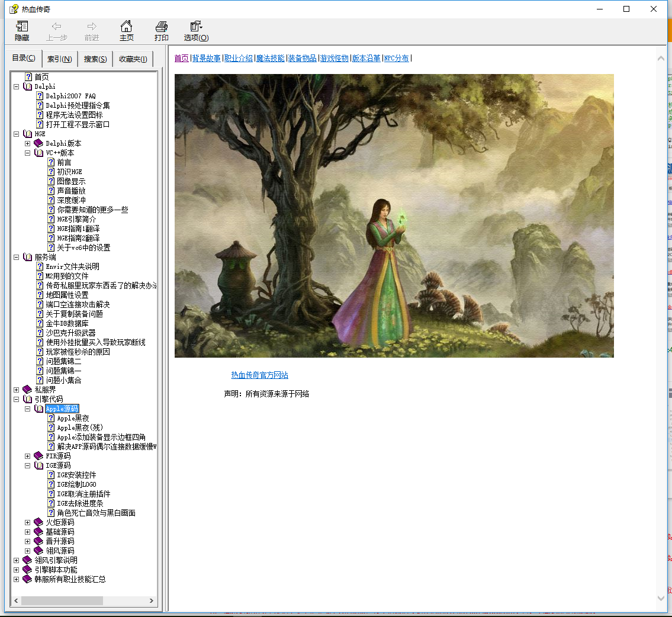Select the Apple黑夜(残) topic
Image resolution: width=672 pixels, height=617 pixels.
coord(80,427)
